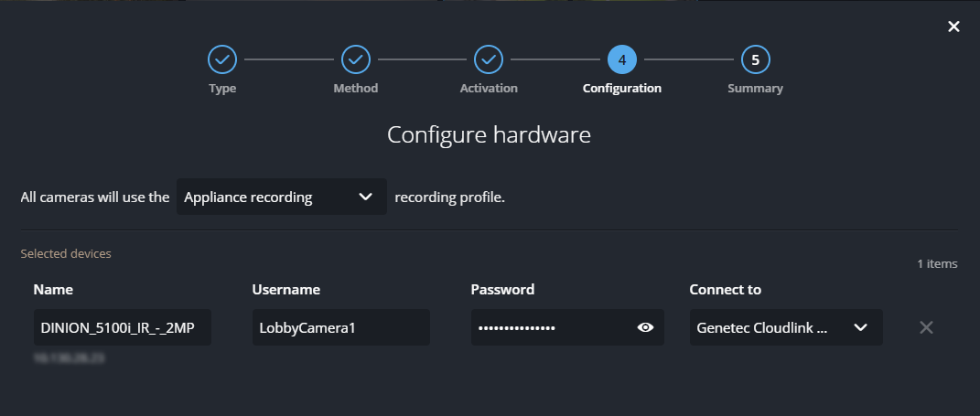
Task: Click the 'Configure hardware' heading
Action: pyautogui.click(x=489, y=135)
